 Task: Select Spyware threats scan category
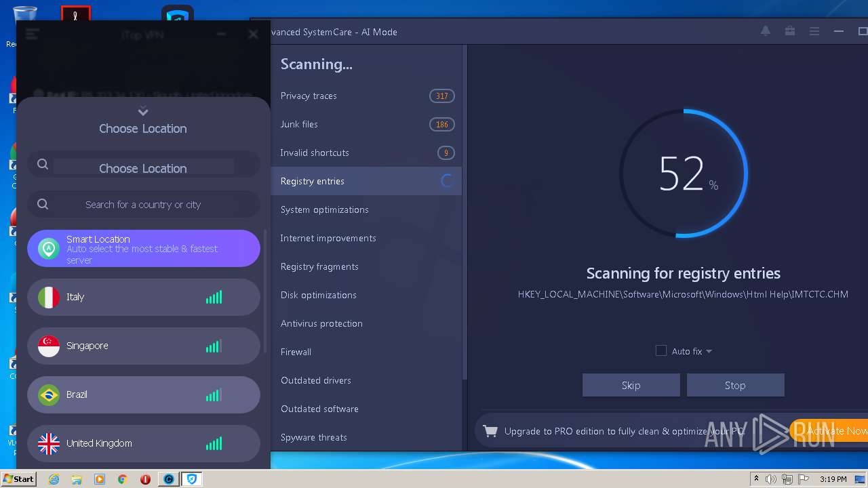[366, 437]
